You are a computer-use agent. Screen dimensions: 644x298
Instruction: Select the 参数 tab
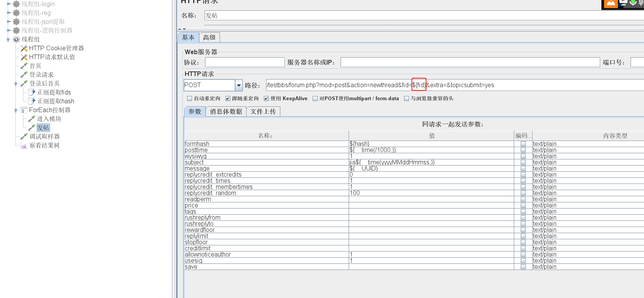point(195,111)
